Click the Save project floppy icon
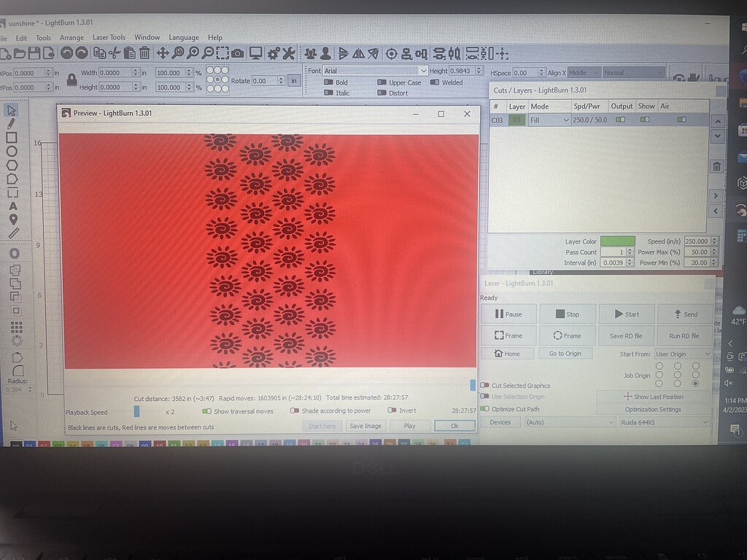This screenshot has width=747, height=560. [x=34, y=53]
